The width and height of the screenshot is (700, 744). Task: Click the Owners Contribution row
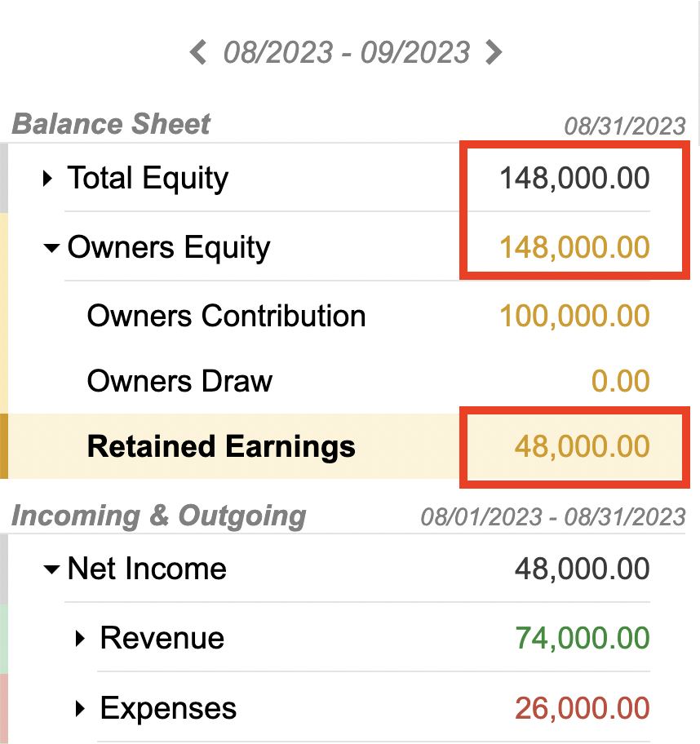(225, 317)
